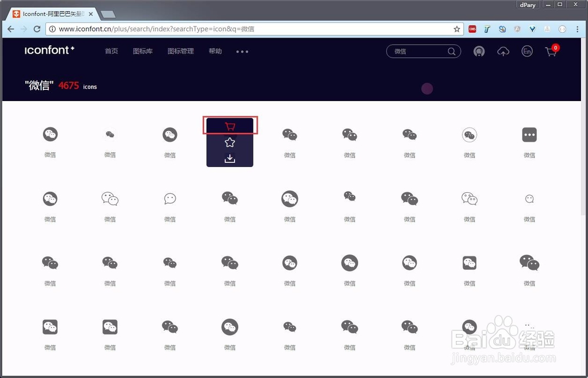Open the red CORS extension
588x378 pixels.
473,29
